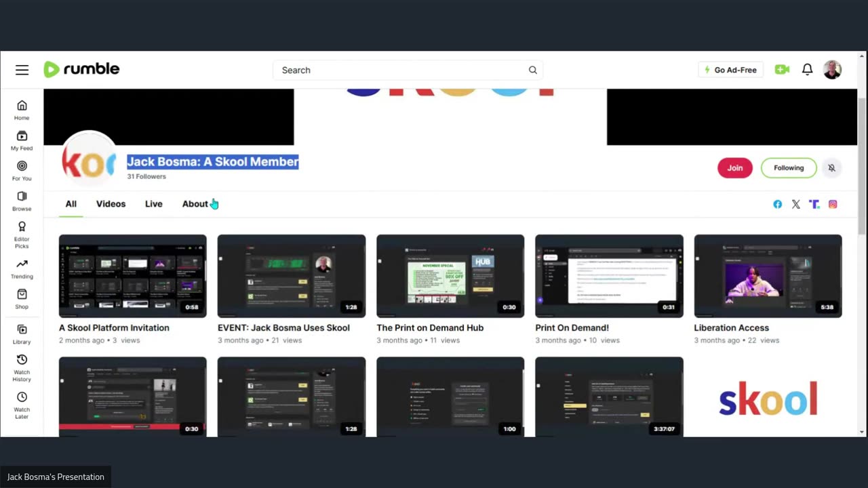This screenshot has width=868, height=488.
Task: Click the scrollbar down arrow
Action: (862, 432)
